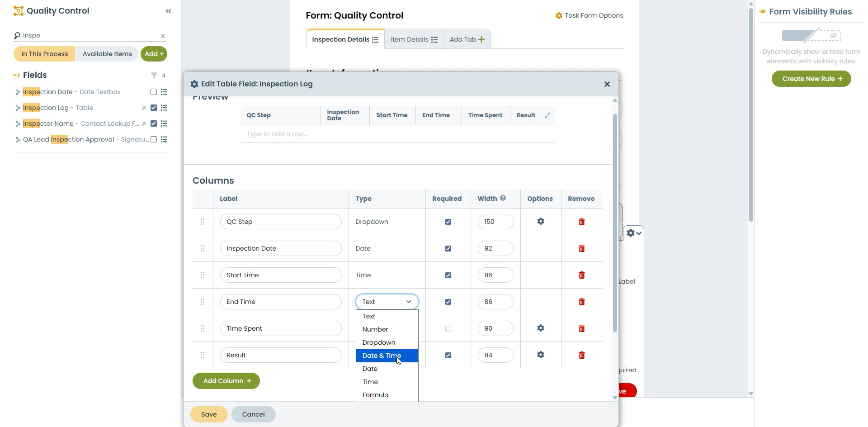Choose Formula from the open Type dropdown
The width and height of the screenshot is (868, 427).
[x=375, y=394]
